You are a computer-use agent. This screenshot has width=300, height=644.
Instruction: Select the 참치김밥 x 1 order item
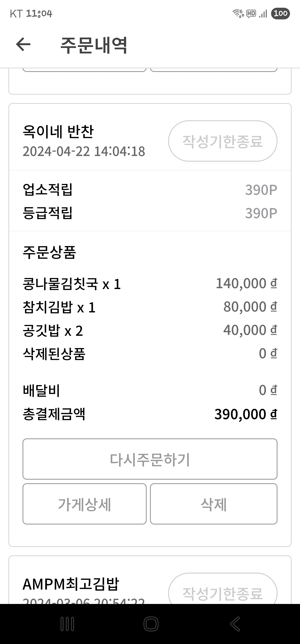click(x=59, y=307)
